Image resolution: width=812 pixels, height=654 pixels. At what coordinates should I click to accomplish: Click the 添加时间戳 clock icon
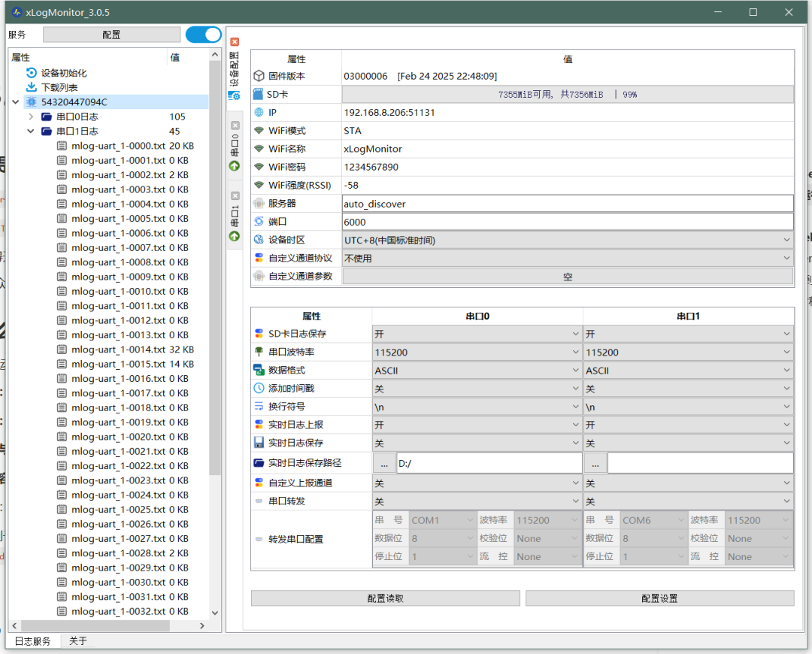259,388
